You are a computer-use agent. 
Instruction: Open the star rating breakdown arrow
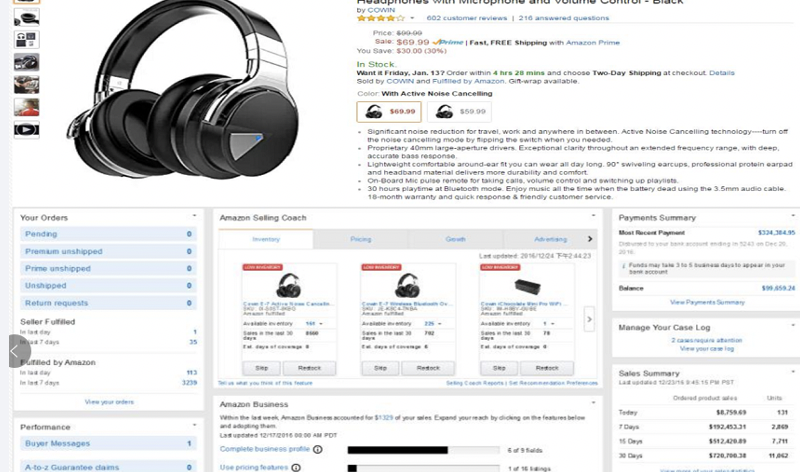(412, 18)
